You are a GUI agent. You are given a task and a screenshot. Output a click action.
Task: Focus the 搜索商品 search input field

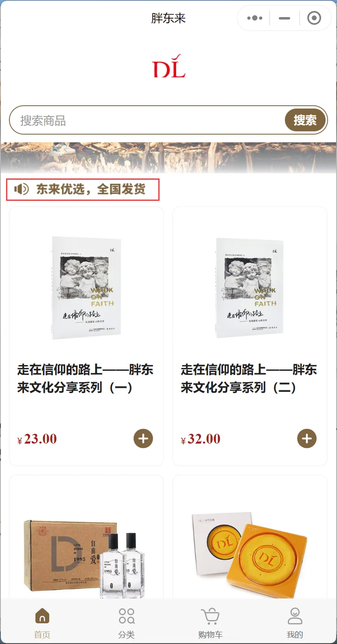click(x=147, y=120)
